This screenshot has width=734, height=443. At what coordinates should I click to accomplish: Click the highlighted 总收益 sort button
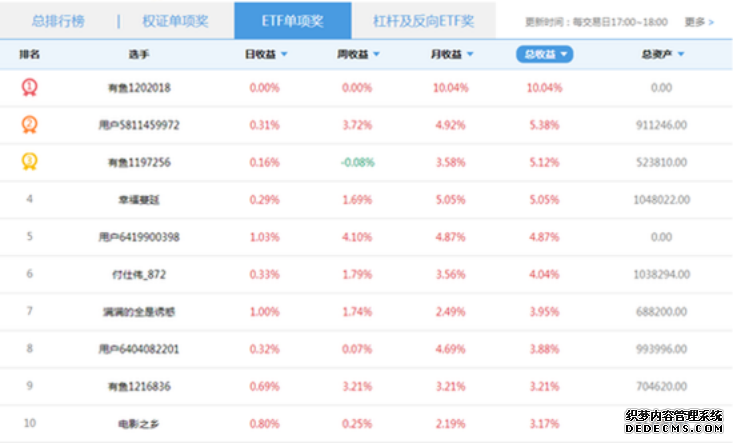(x=544, y=54)
